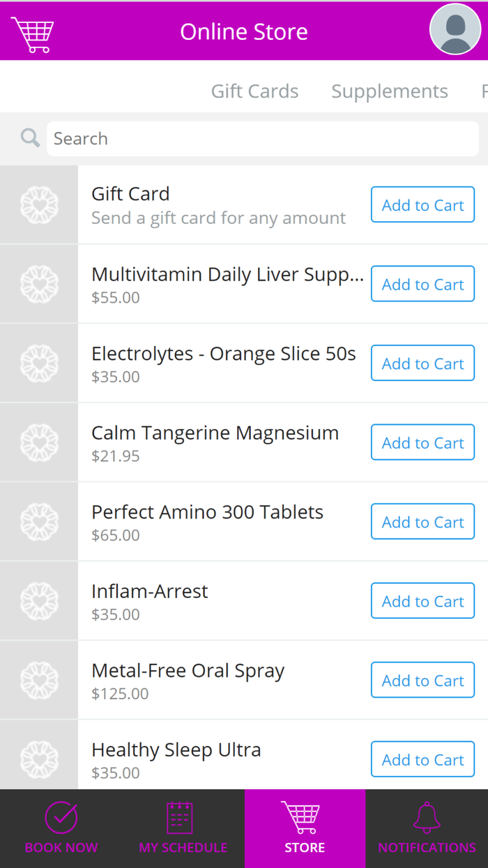Open the shopping cart icon in header

(32, 33)
